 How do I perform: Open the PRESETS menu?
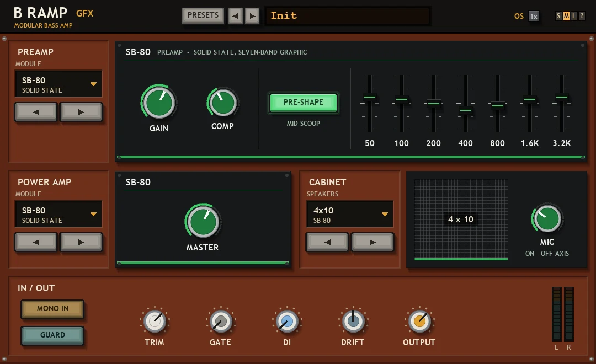pos(203,15)
